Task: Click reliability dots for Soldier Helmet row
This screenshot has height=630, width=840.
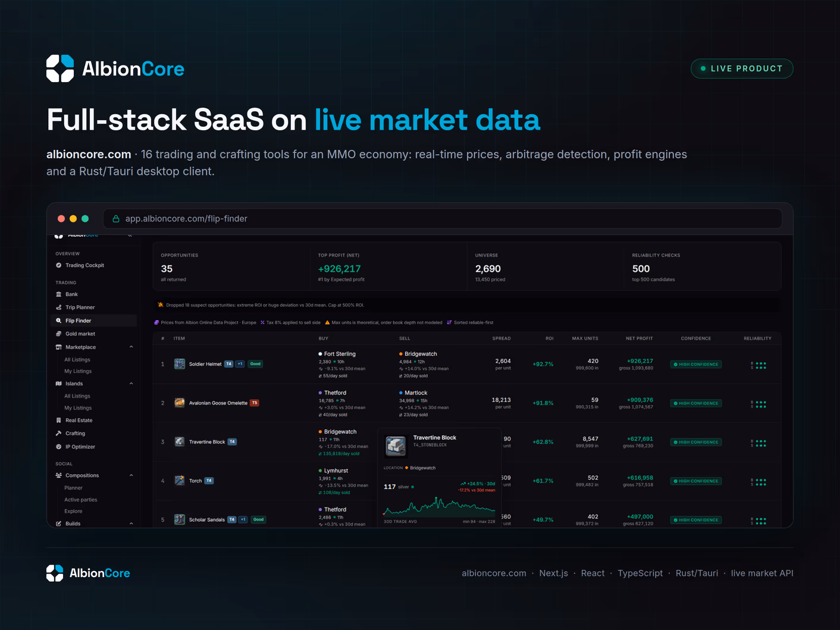Action: point(758,365)
